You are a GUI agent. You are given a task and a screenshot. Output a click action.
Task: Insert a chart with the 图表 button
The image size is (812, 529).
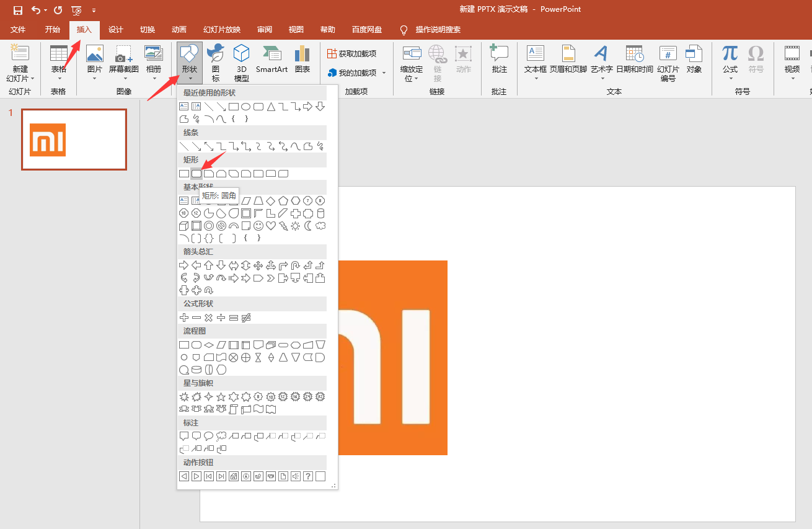(x=302, y=60)
